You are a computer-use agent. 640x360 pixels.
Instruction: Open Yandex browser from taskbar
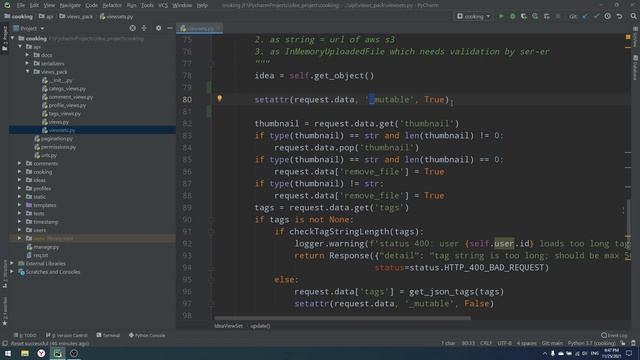41,353
